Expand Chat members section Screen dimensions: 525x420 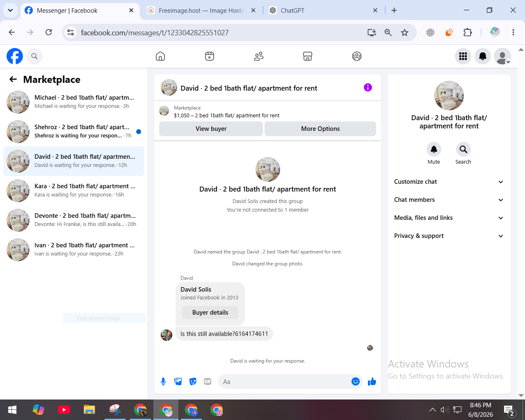point(449,200)
